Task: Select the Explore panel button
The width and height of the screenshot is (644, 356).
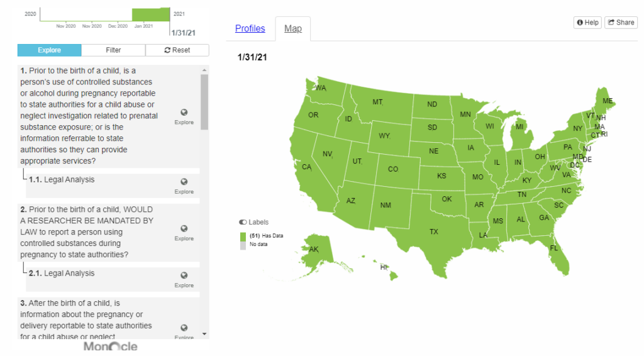Action: [x=49, y=50]
